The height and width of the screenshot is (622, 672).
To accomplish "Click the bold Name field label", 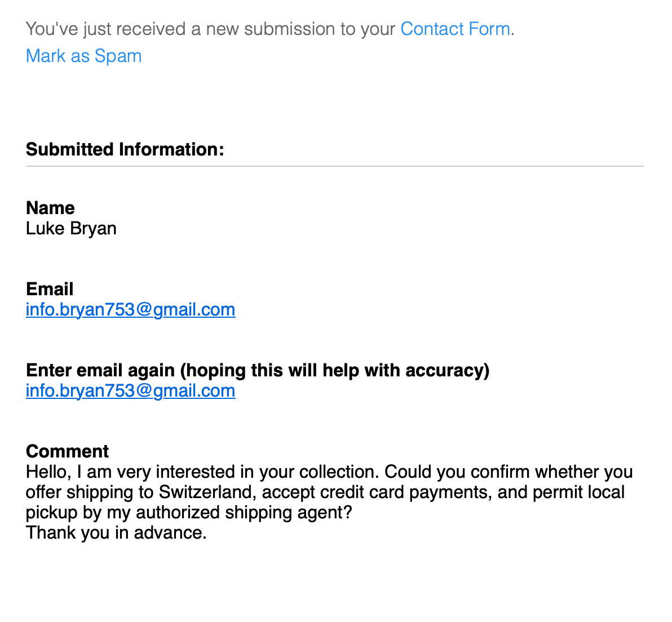I will tap(50, 208).
